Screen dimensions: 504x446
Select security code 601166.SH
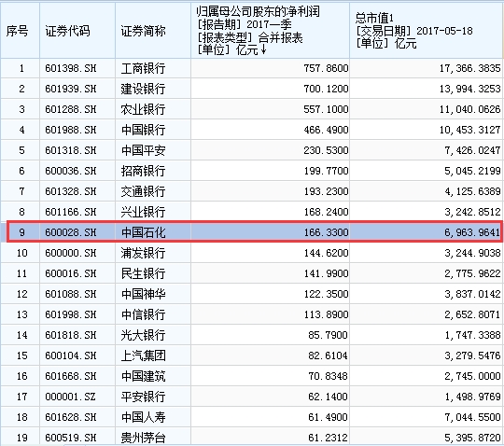pos(71,212)
